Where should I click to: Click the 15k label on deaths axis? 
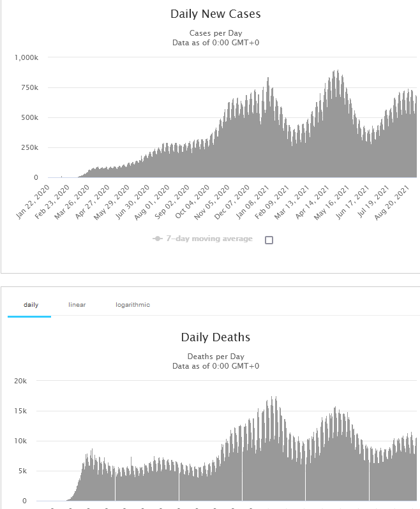point(21,411)
